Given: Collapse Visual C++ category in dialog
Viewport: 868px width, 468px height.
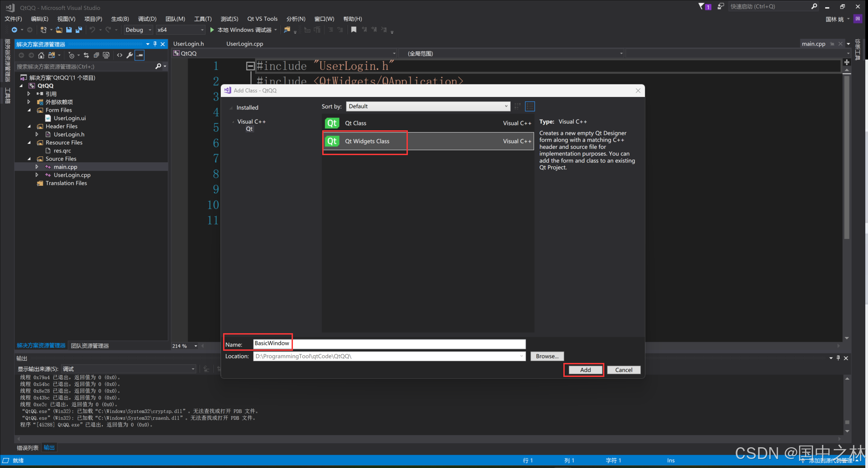Looking at the screenshot, I should (233, 122).
